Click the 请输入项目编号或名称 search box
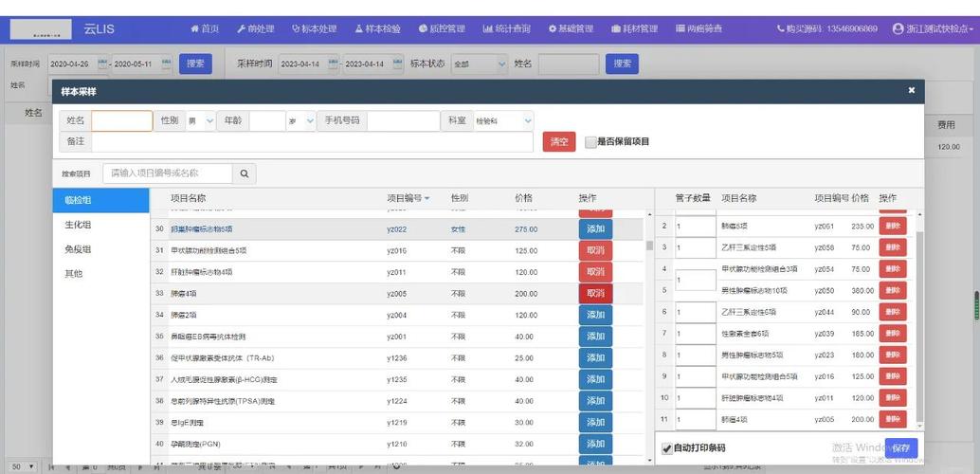The height and width of the screenshot is (474, 980). pos(168,173)
